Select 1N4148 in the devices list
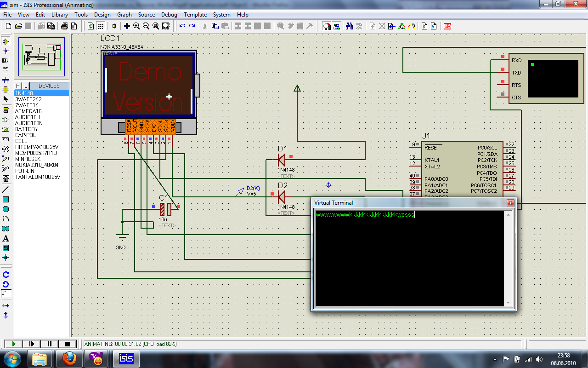The height and width of the screenshot is (368, 588). click(42, 93)
